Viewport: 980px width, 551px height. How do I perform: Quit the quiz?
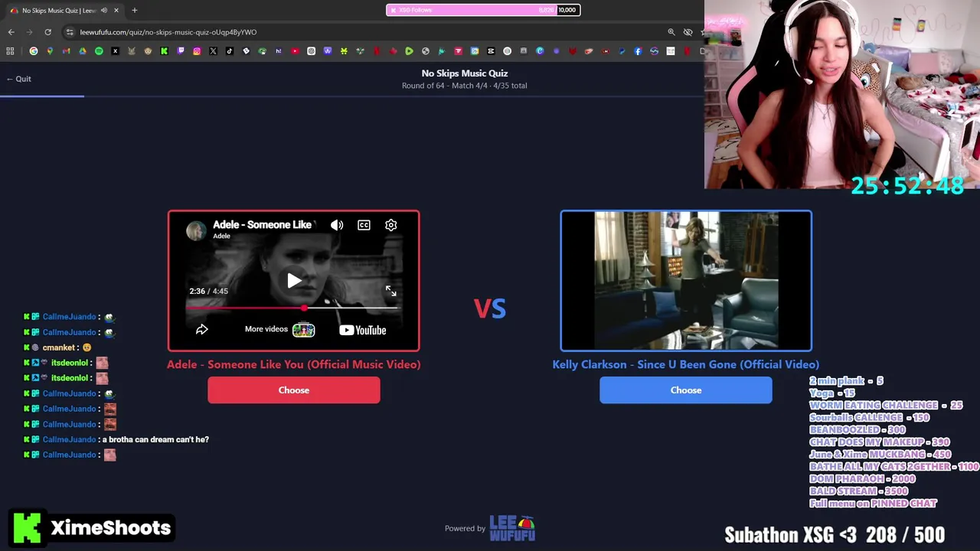pyautogui.click(x=18, y=79)
